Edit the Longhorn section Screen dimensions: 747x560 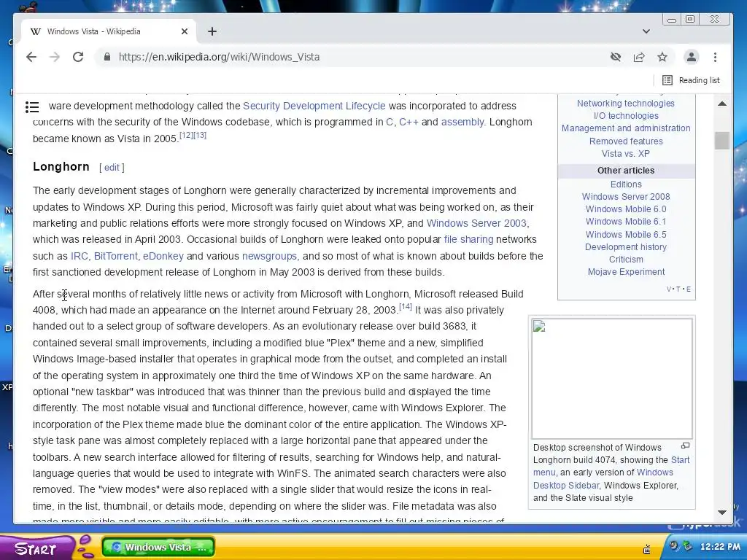[112, 168]
